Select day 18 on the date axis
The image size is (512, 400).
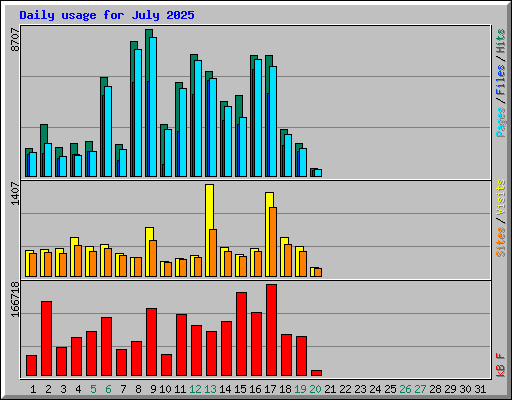(x=285, y=389)
